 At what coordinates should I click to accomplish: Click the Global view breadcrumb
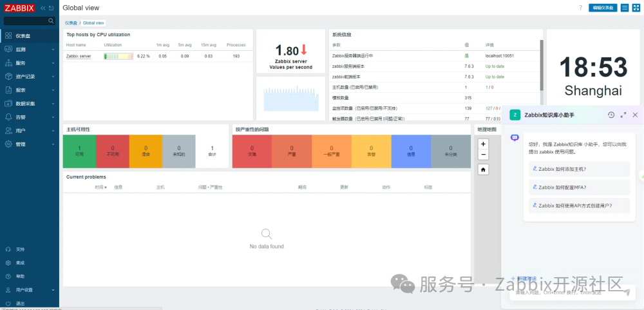click(x=93, y=23)
